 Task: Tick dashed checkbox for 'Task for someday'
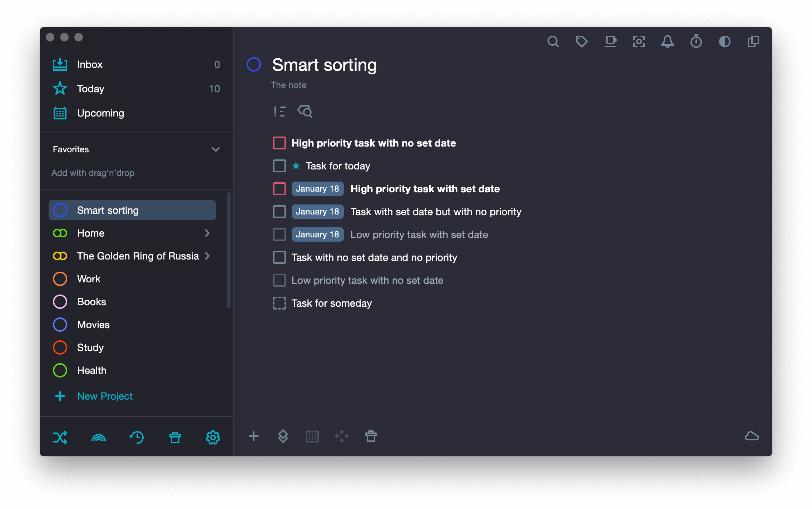pyautogui.click(x=279, y=303)
